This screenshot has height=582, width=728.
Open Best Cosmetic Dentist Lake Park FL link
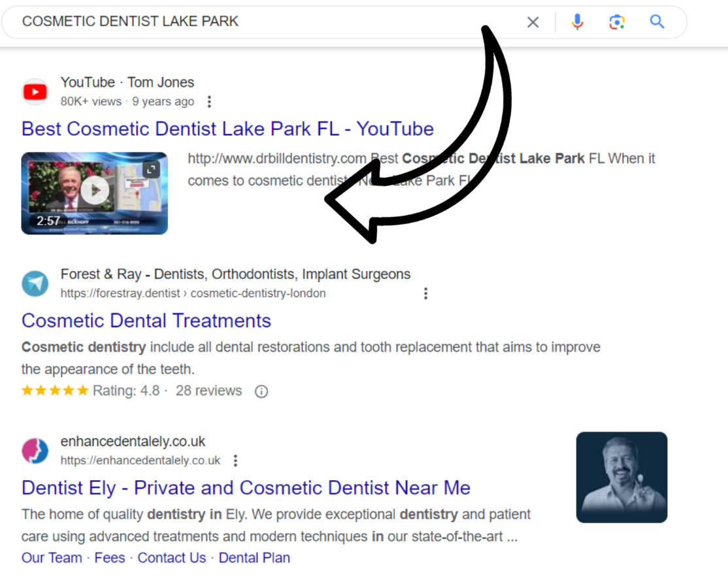tap(227, 129)
